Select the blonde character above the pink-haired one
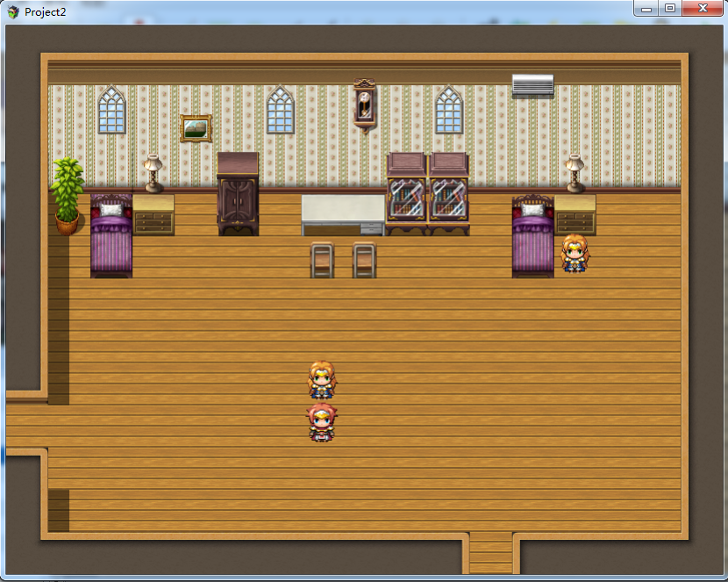728x582 pixels. [322, 380]
